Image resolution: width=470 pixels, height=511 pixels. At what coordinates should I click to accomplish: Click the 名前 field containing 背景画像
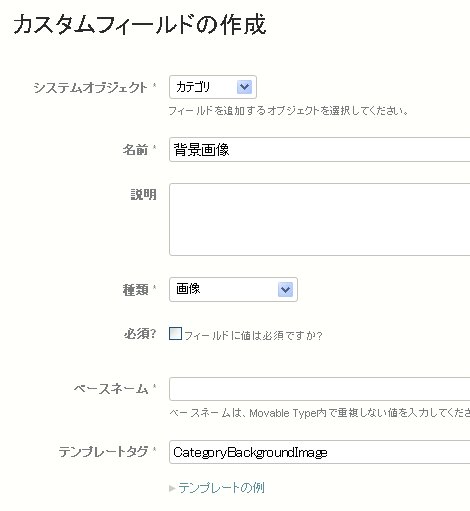[x=319, y=149]
